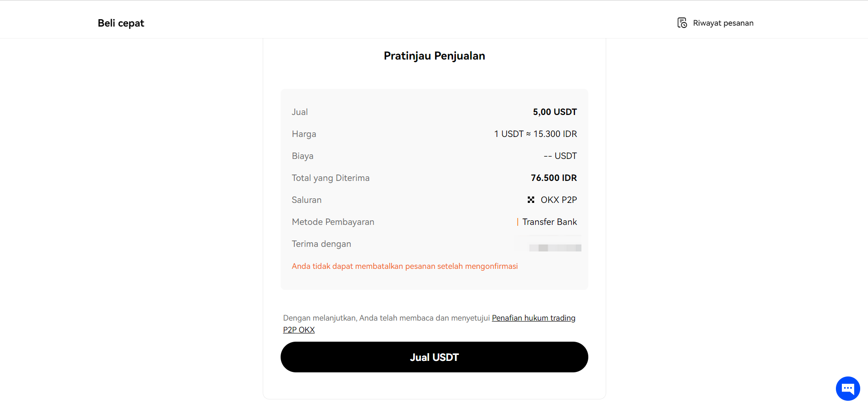
Task: Select the Transfer Bank payment method
Action: tap(549, 222)
